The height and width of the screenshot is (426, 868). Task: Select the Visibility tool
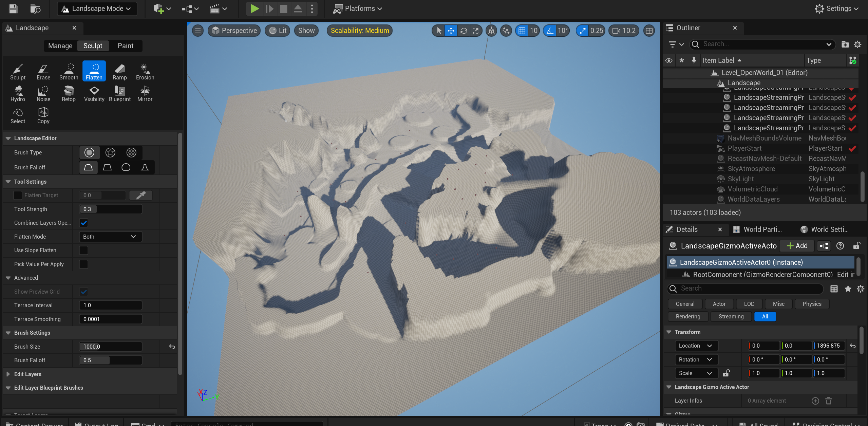click(x=94, y=94)
